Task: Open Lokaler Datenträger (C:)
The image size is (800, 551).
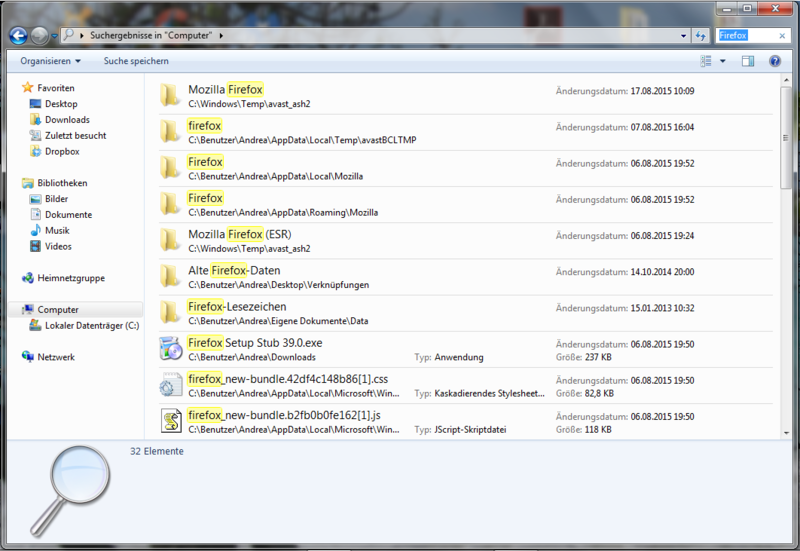Action: click(x=92, y=325)
